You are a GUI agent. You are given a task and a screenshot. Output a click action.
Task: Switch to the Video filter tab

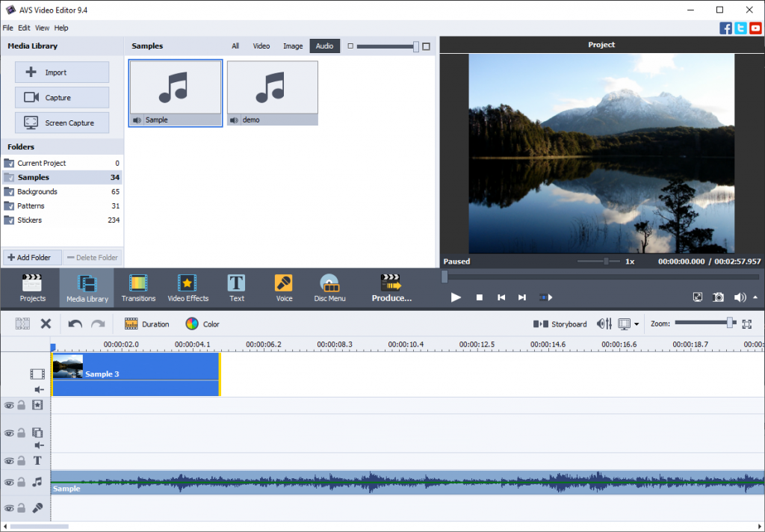[x=261, y=46]
